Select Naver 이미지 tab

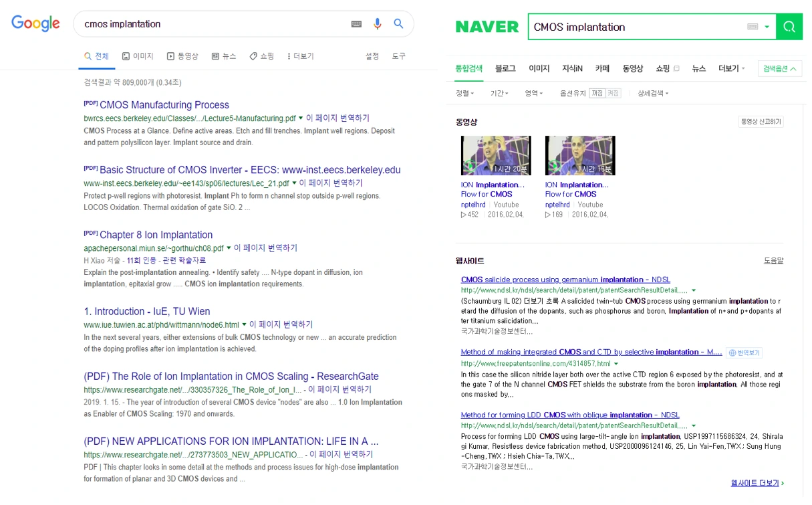[x=539, y=68]
